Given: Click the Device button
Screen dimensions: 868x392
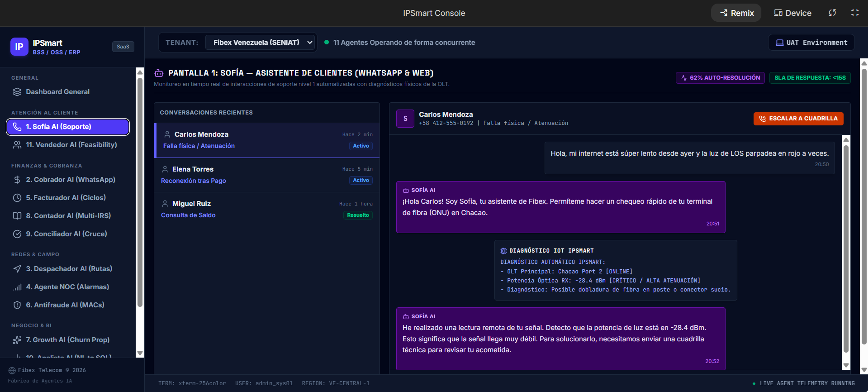Looking at the screenshot, I should pyautogui.click(x=792, y=13).
